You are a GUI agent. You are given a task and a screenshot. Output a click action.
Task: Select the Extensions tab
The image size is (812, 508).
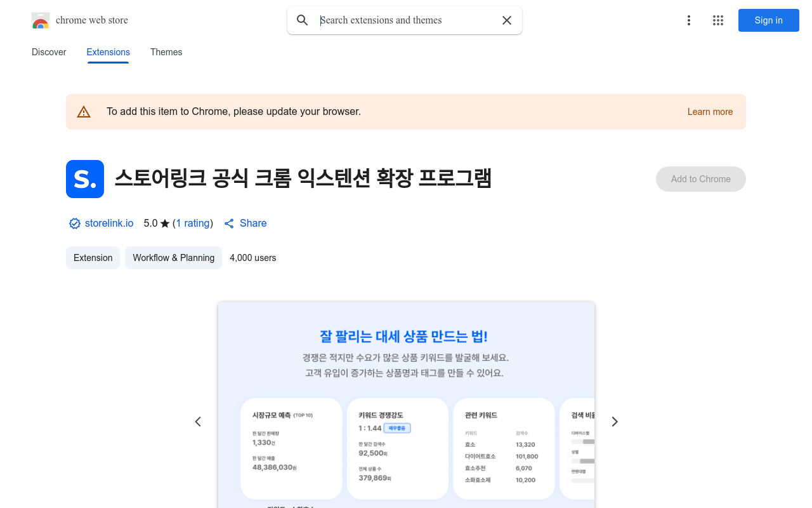click(108, 52)
